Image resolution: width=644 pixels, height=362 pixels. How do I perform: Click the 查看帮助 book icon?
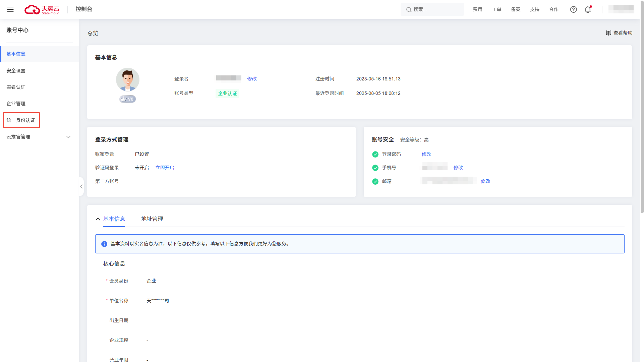[x=608, y=33]
